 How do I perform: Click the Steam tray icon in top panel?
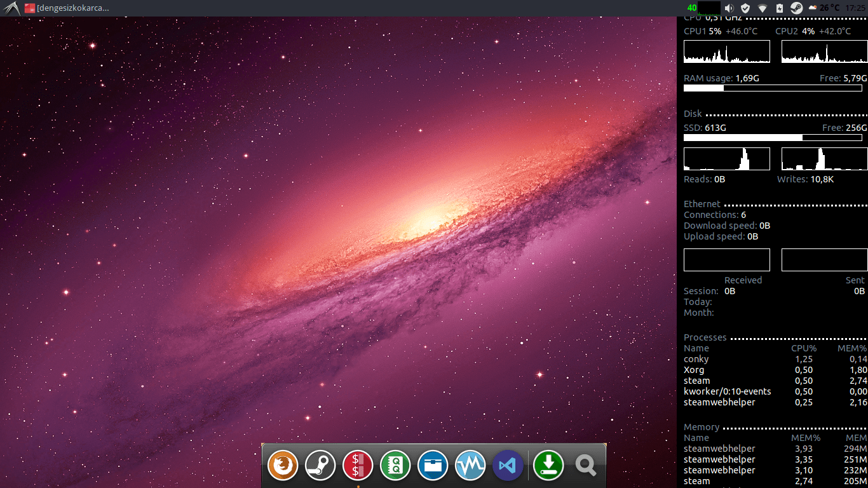click(x=797, y=8)
